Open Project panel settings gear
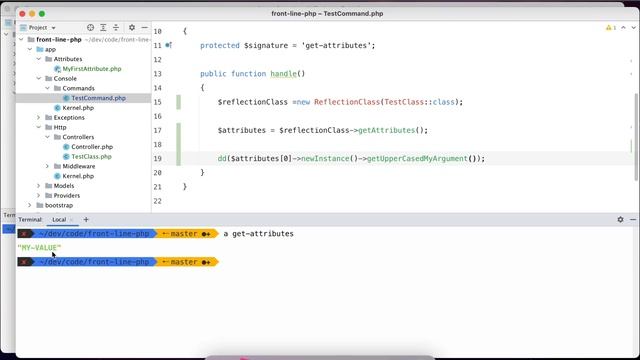 pos(132,27)
